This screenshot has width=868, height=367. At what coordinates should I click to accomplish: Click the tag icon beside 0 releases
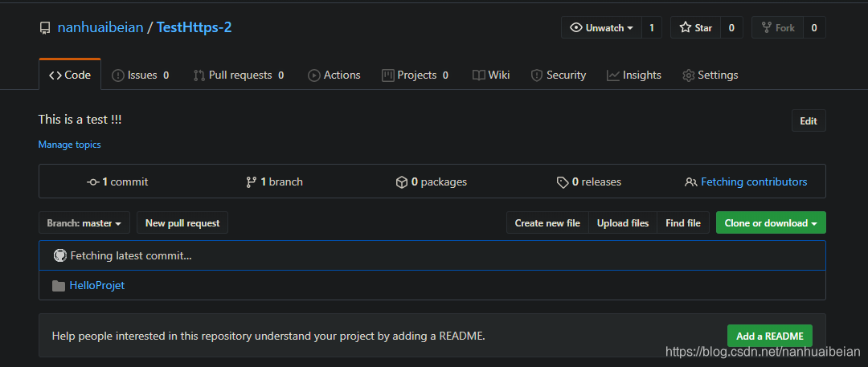(563, 181)
